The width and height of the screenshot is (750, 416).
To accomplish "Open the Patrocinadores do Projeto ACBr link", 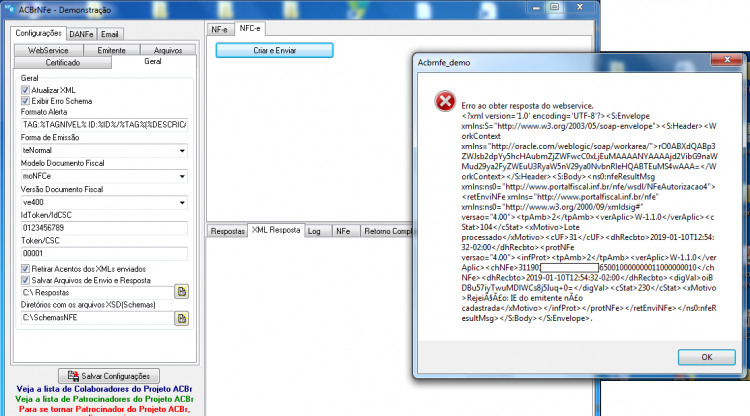I will coord(104,399).
